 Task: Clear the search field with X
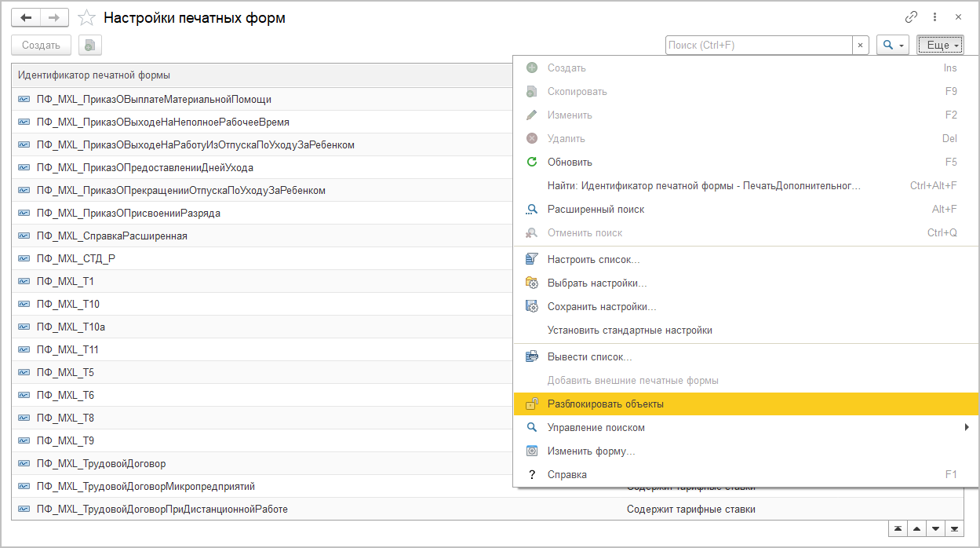pos(861,46)
